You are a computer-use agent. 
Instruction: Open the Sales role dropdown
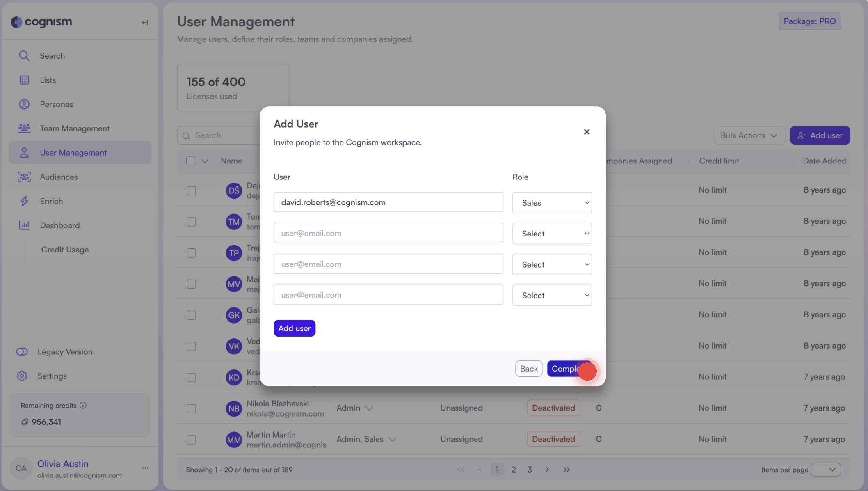pyautogui.click(x=552, y=202)
